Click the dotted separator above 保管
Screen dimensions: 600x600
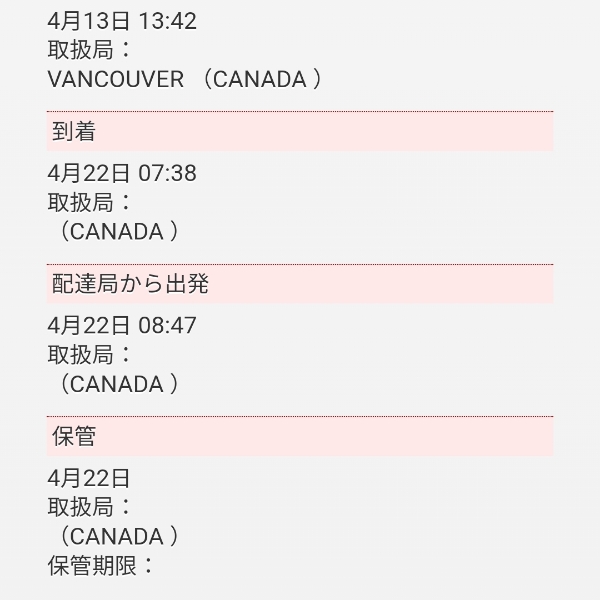pyautogui.click(x=300, y=416)
